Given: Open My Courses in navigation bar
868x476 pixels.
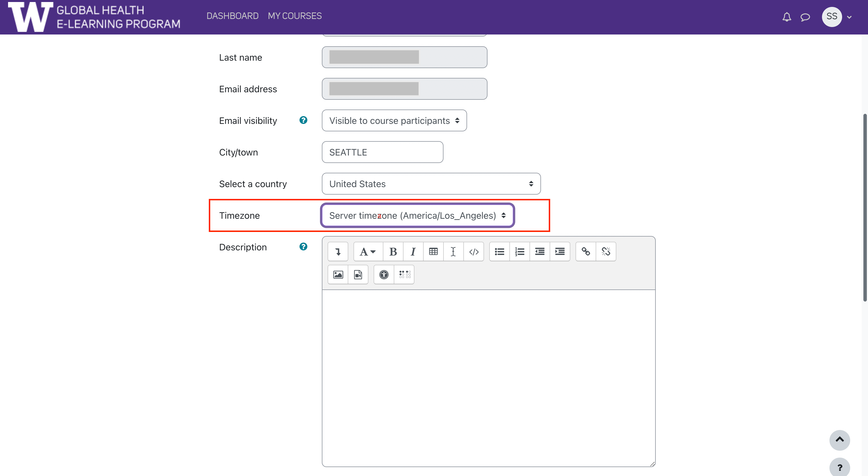Looking at the screenshot, I should 295,16.
